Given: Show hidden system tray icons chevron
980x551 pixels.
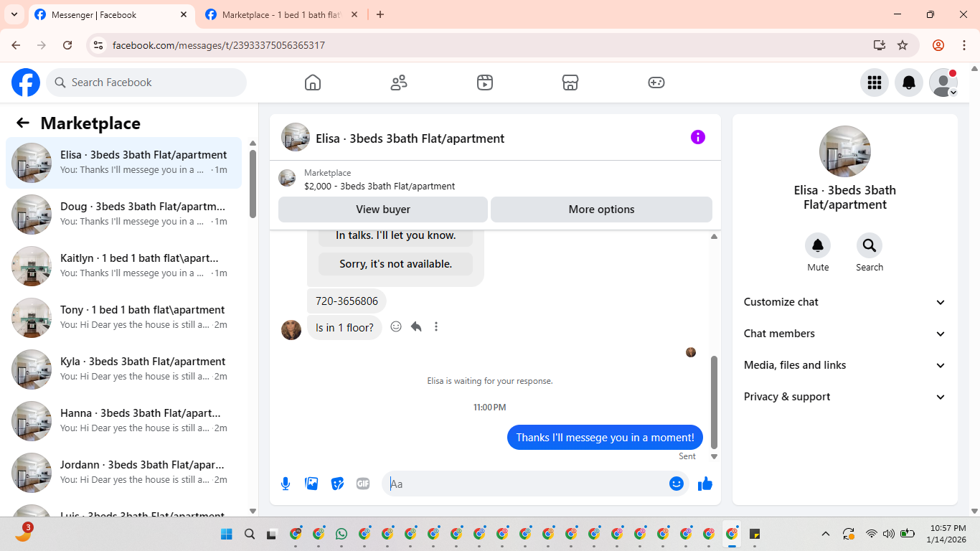Looking at the screenshot, I should [x=826, y=534].
